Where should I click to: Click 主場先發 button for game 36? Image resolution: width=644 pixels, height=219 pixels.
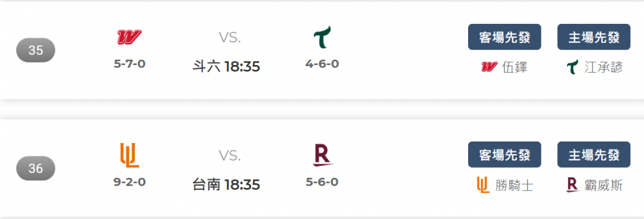tap(593, 155)
